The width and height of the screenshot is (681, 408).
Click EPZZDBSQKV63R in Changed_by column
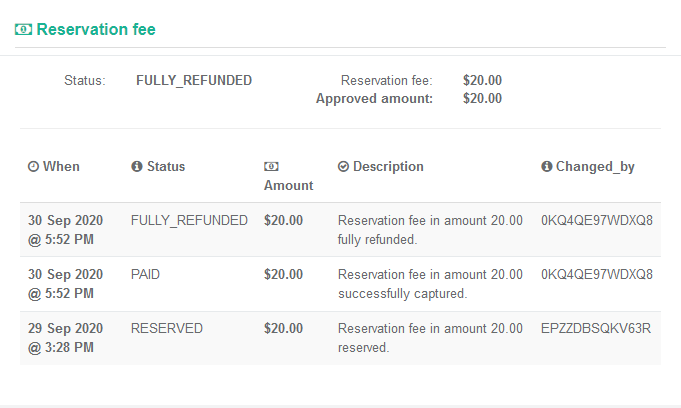click(x=596, y=328)
